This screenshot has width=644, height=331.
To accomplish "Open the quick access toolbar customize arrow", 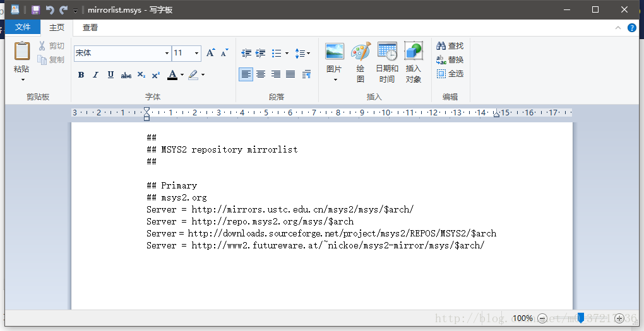I will (76, 11).
